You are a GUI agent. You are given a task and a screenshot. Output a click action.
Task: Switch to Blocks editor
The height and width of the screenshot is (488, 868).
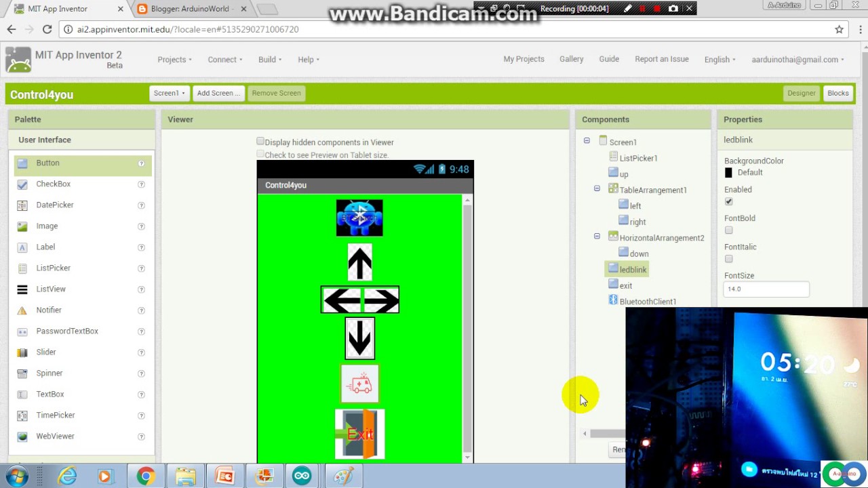837,93
